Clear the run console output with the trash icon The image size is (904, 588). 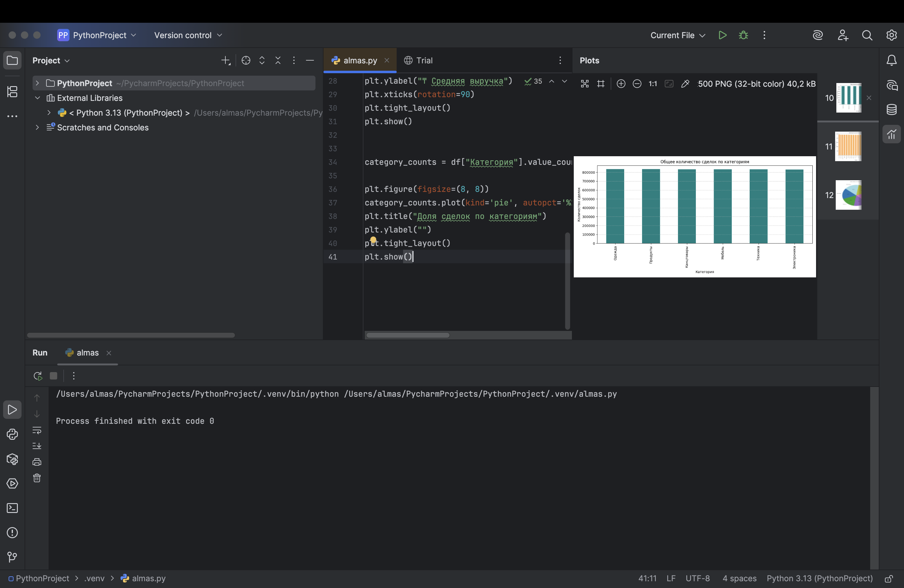coord(37,478)
